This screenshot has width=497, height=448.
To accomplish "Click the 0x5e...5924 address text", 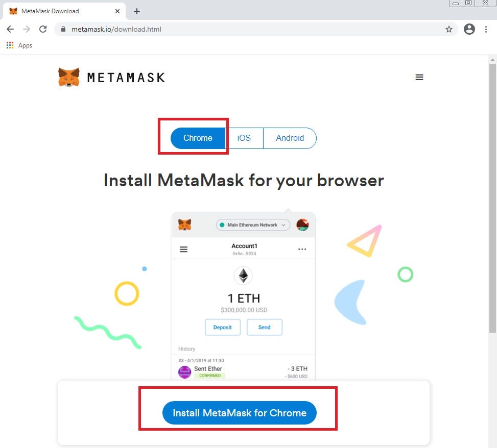I will point(244,254).
